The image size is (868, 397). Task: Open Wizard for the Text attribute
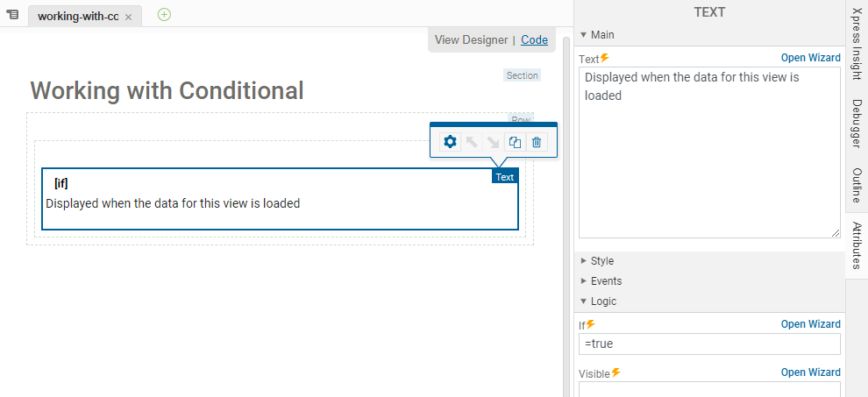click(810, 58)
